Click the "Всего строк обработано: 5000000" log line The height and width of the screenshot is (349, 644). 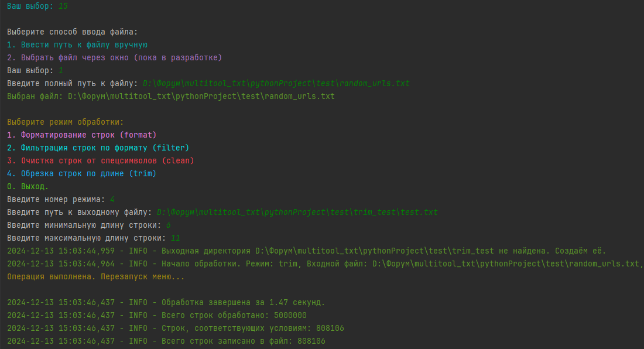[x=156, y=315]
